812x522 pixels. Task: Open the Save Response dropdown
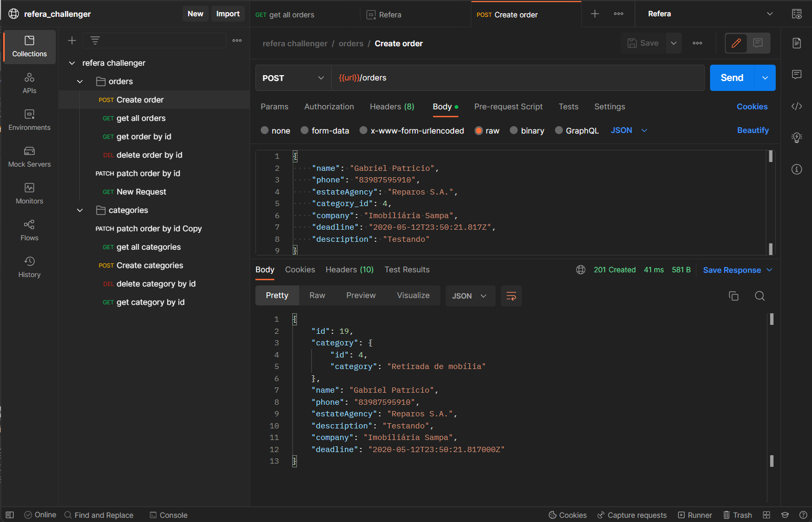[737, 270]
